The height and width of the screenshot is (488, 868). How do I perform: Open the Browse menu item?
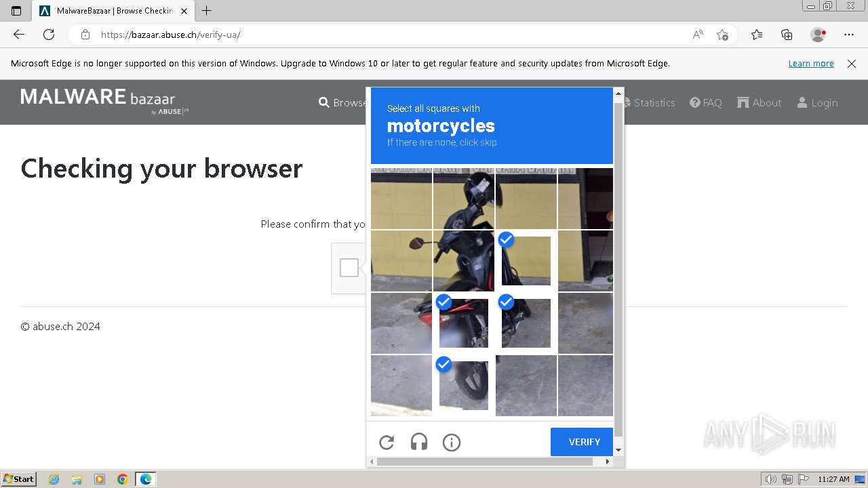pos(342,102)
